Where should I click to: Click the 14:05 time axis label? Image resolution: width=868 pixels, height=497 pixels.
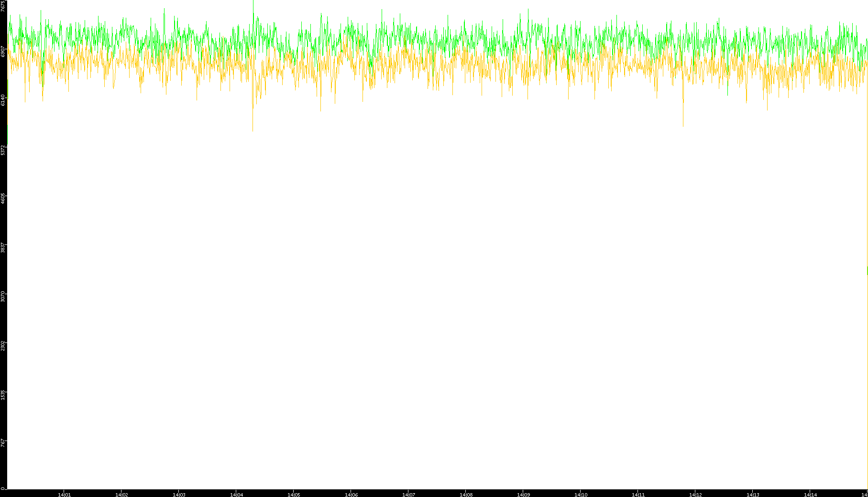click(294, 494)
